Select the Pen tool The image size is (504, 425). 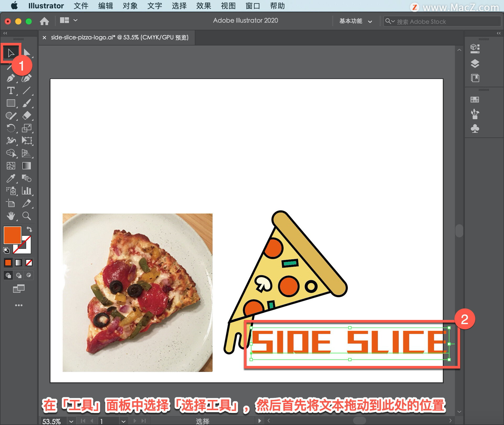[x=11, y=78]
